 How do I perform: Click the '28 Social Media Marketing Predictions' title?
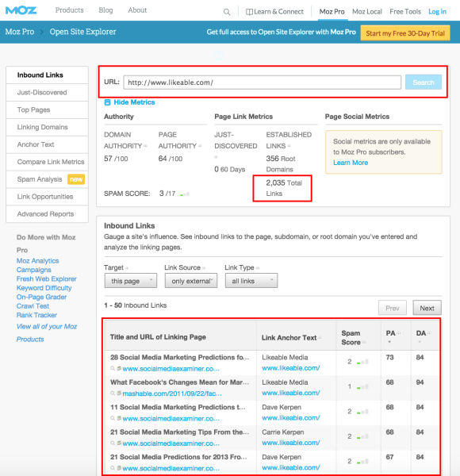[179, 357]
